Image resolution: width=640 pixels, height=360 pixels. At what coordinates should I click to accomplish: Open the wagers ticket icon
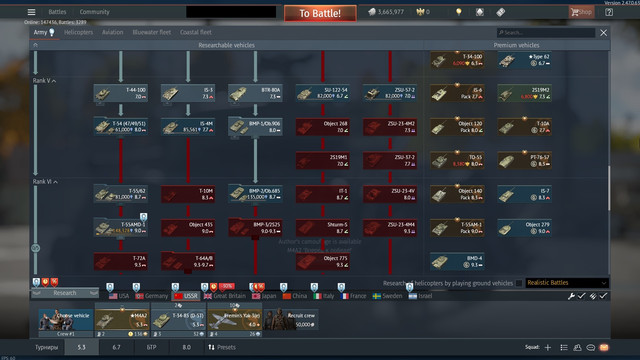501,12
